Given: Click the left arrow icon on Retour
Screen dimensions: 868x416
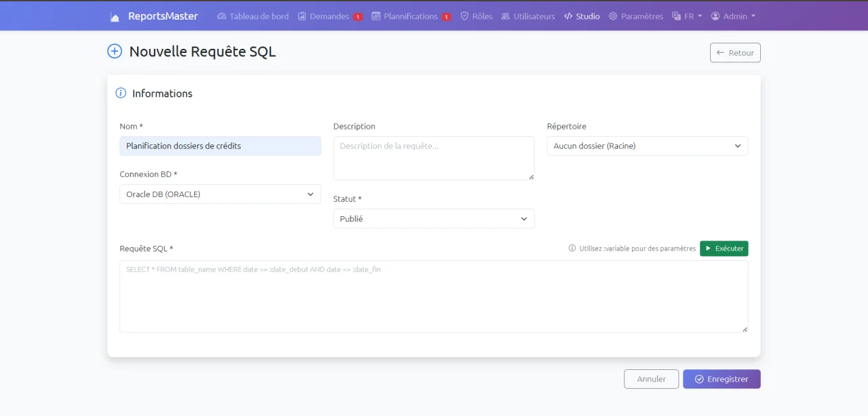Looking at the screenshot, I should (720, 53).
